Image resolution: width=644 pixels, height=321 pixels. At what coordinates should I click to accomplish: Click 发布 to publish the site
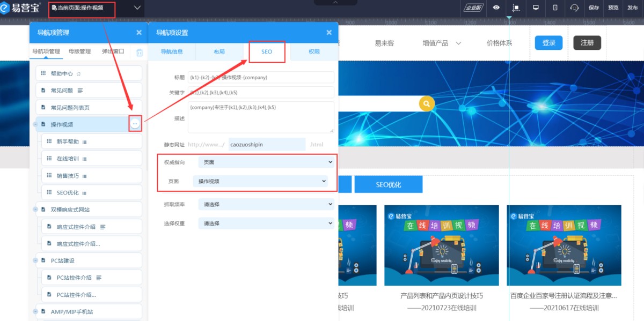[633, 8]
